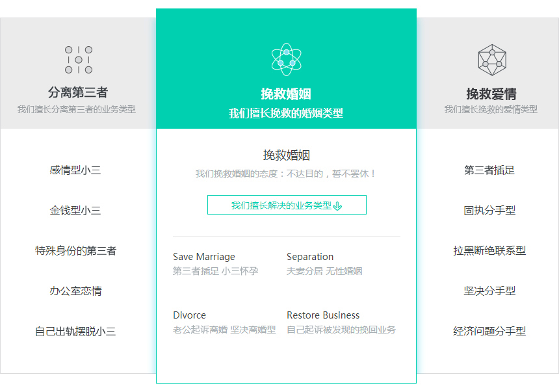
Task: Switch to the 挽救爱情 tab
Action: point(491,94)
